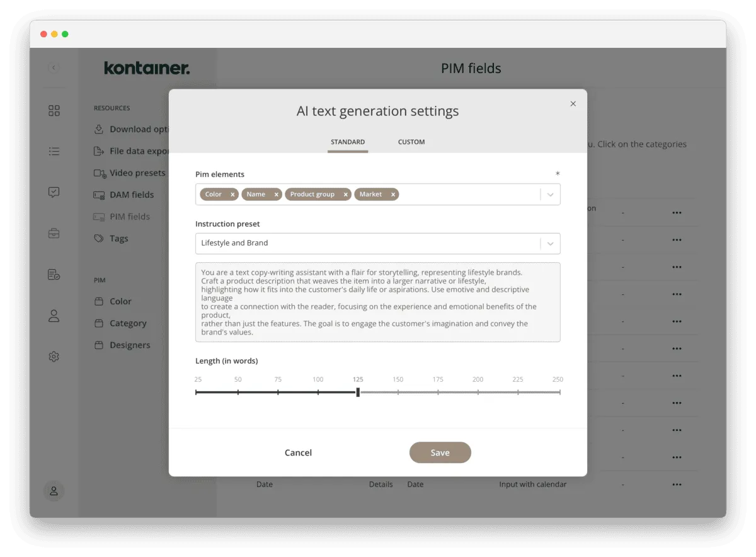756x557 pixels.
Task: Remove the Product group tag
Action: click(345, 195)
